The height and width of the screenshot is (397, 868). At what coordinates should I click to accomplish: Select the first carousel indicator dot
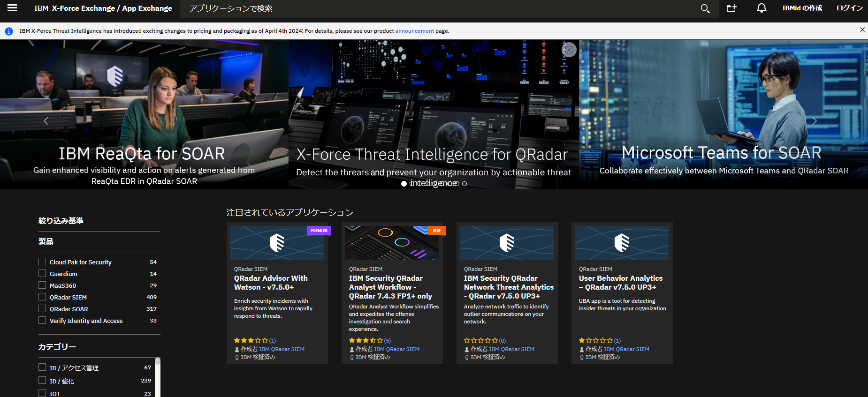click(x=404, y=184)
